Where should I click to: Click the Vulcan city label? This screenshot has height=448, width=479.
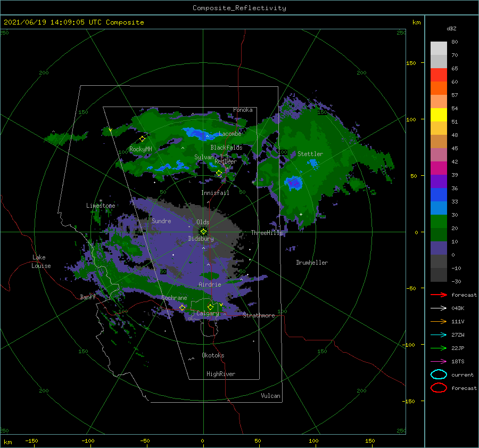270,396
